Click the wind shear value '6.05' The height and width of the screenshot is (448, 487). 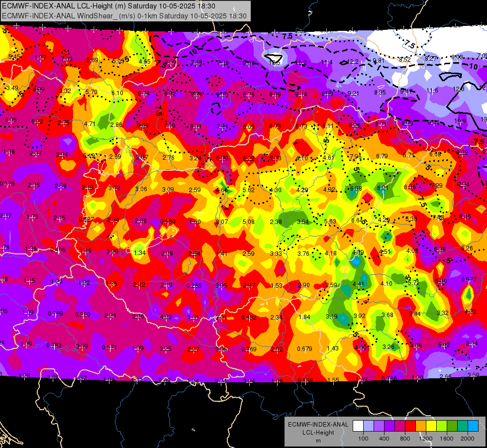tap(11, 119)
